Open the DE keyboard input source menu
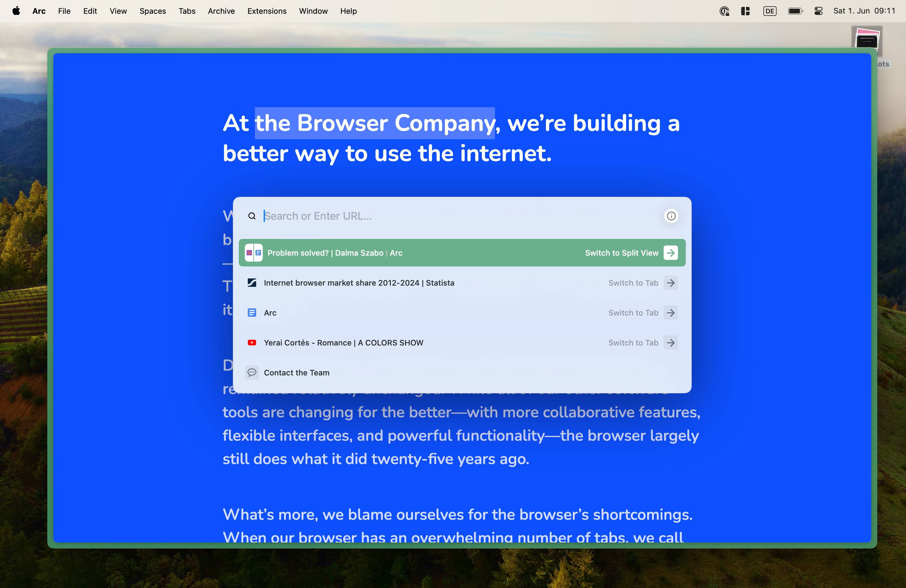This screenshot has width=906, height=588. click(x=770, y=11)
